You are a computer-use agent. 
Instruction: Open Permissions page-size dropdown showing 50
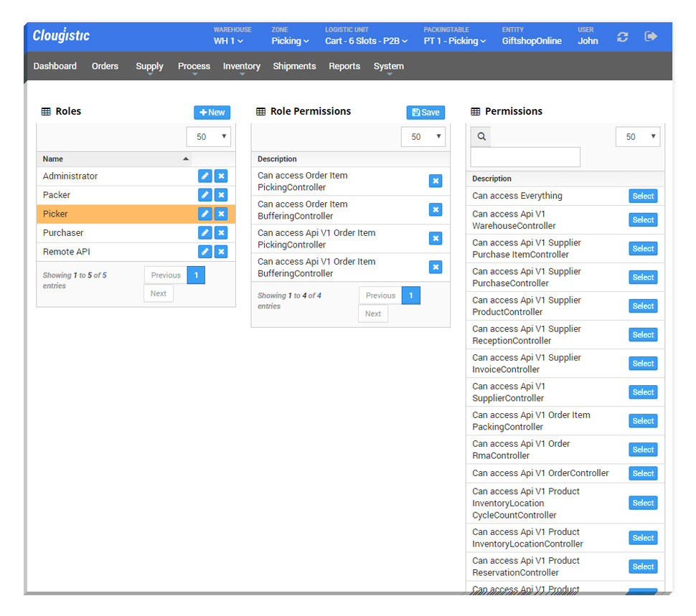tap(638, 136)
